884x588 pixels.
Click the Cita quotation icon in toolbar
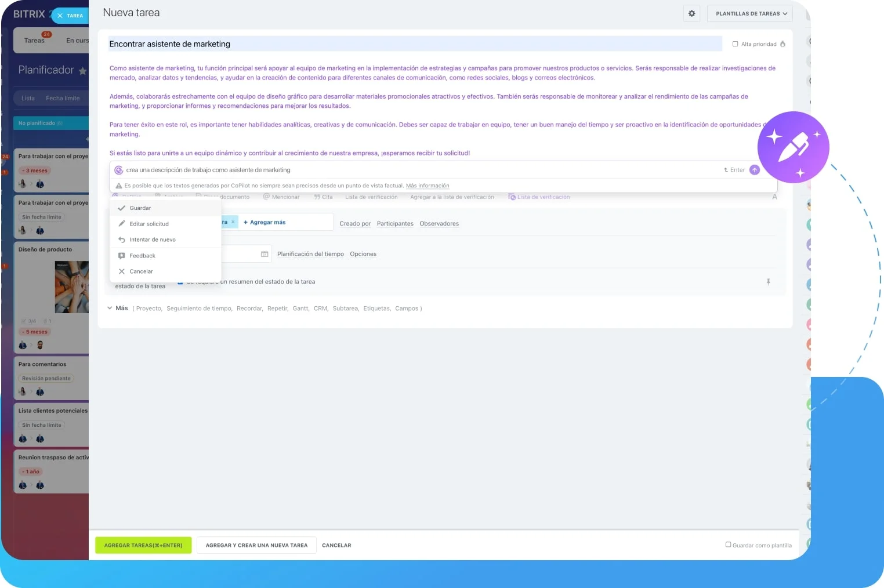(318, 197)
